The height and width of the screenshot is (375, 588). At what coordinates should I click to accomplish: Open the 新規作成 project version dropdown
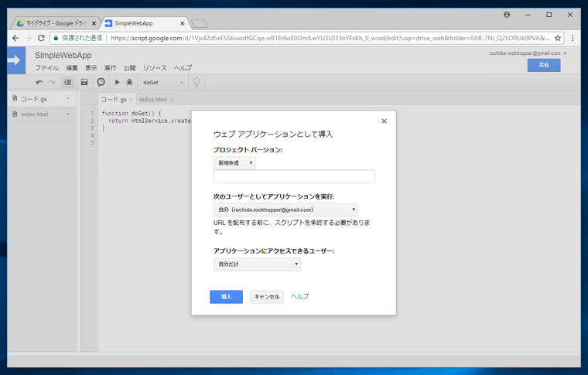234,163
